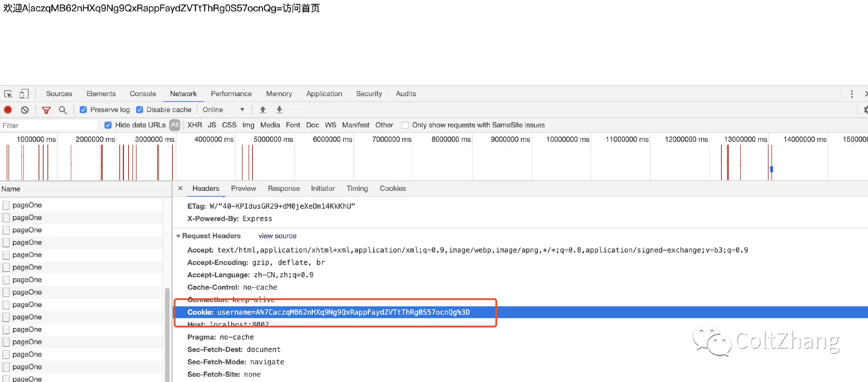The image size is (868, 382).
Task: Close the request details pane
Action: (x=180, y=189)
